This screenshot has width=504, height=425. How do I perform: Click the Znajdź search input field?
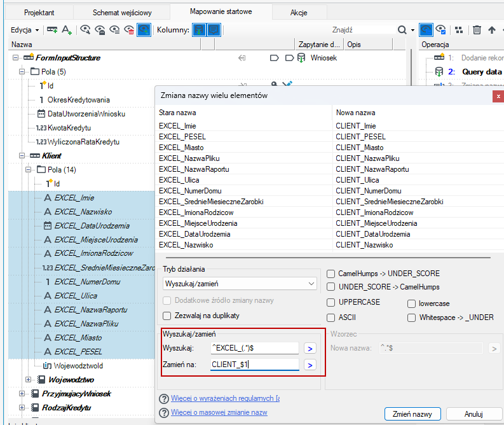tap(363, 30)
